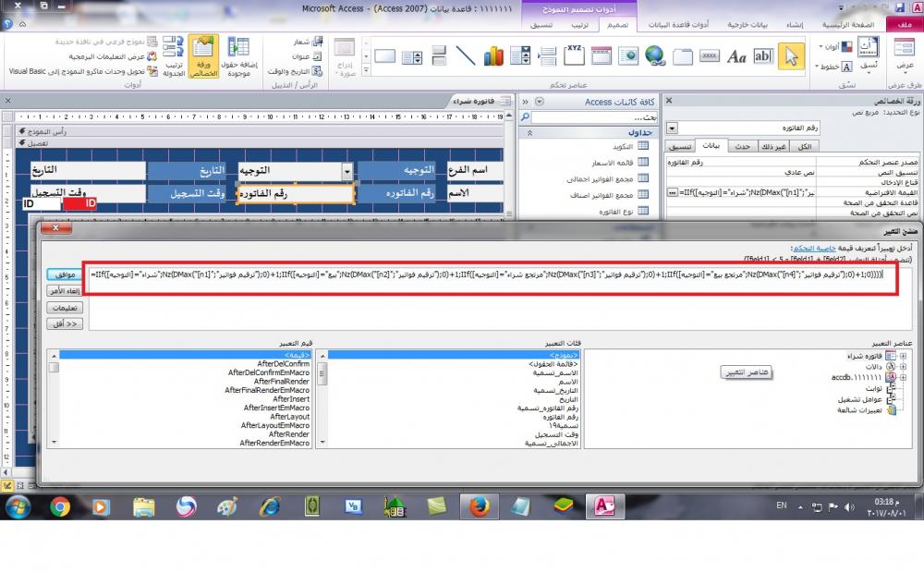
Task: Choose the Navigation control icon
Action: pyautogui.click(x=602, y=56)
